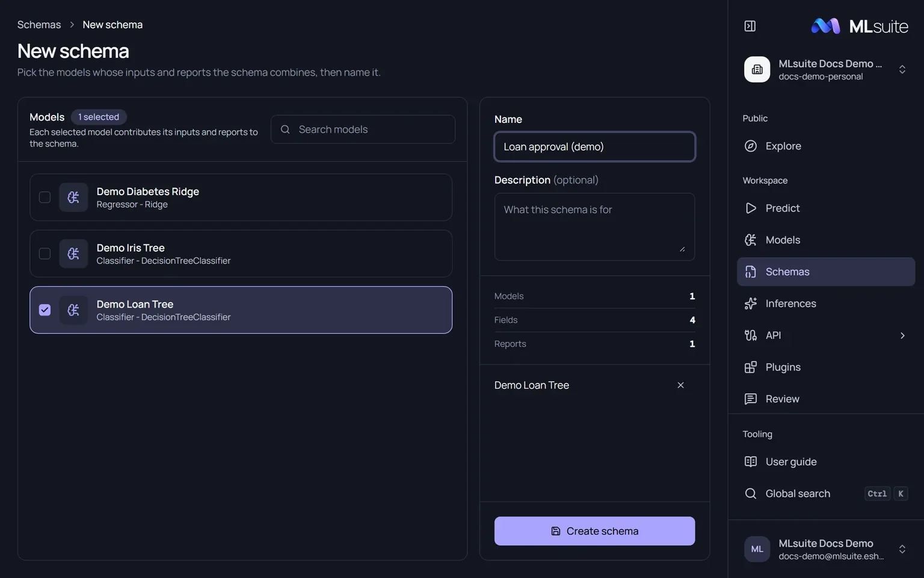This screenshot has width=924, height=578.
Task: Click the Inferences sparkle icon
Action: pos(751,303)
